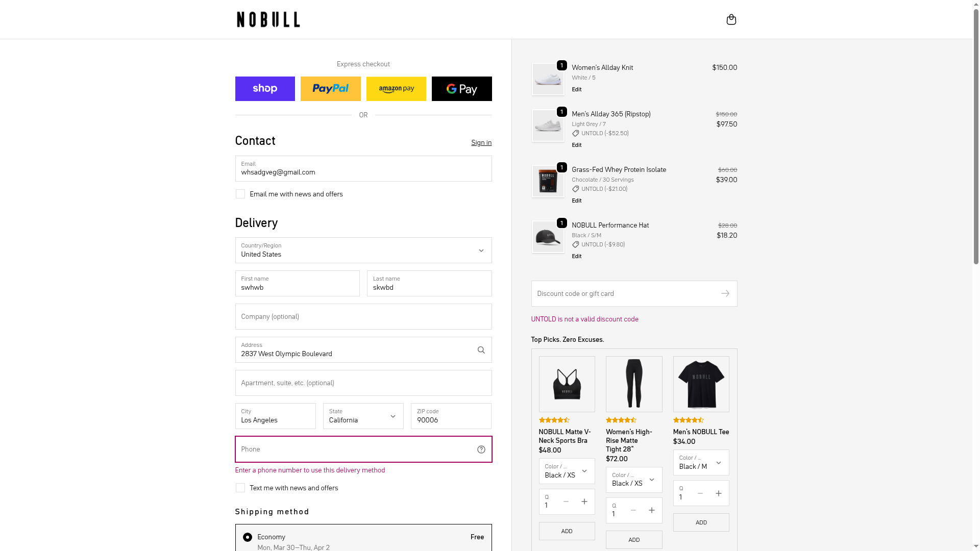980x551 pixels.
Task: Click the NOBULL logo
Action: pyautogui.click(x=268, y=19)
